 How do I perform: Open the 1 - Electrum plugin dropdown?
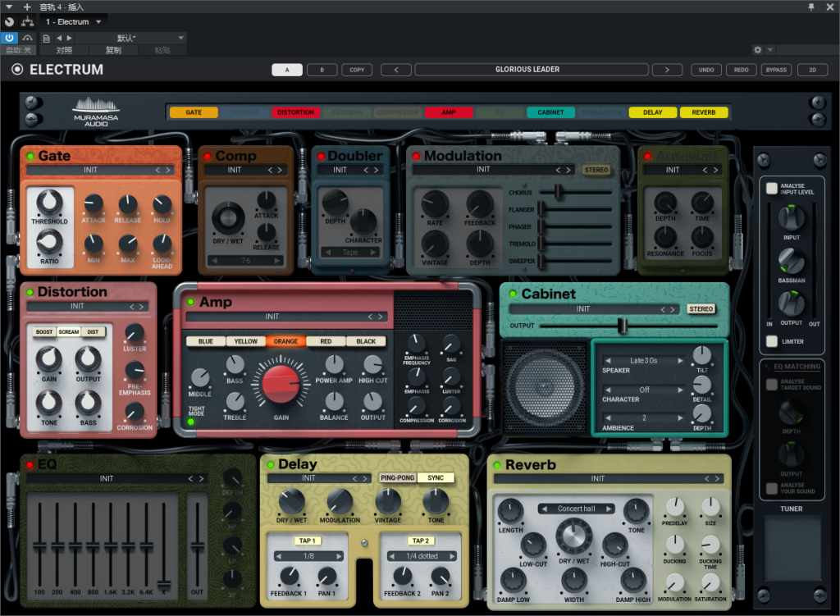tap(73, 22)
